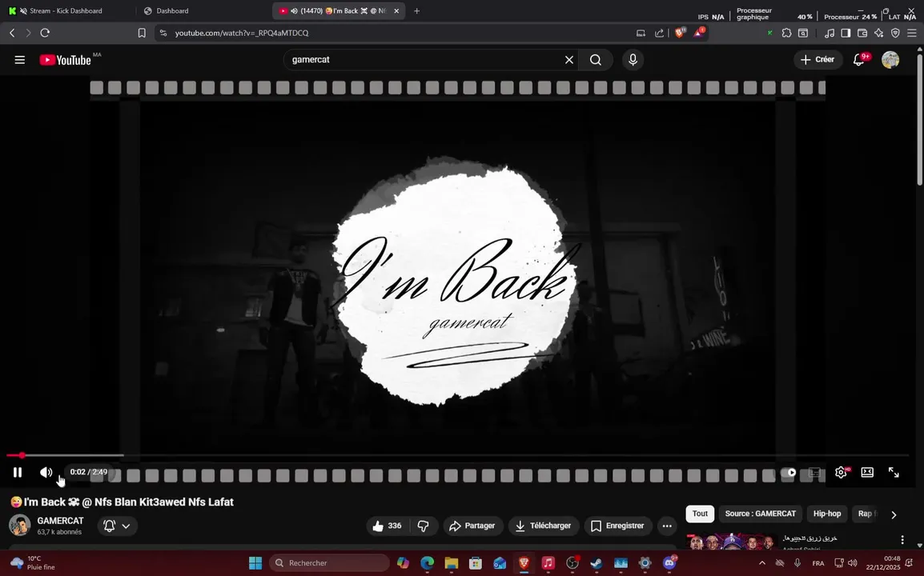Open YouTube notifications bell
Image resolution: width=924 pixels, height=576 pixels.
(x=860, y=59)
